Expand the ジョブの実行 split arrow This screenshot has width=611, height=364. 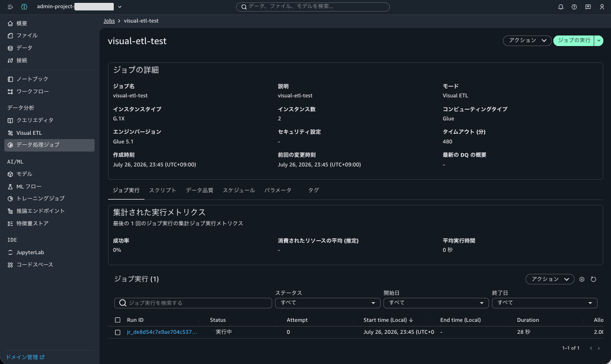click(x=599, y=41)
